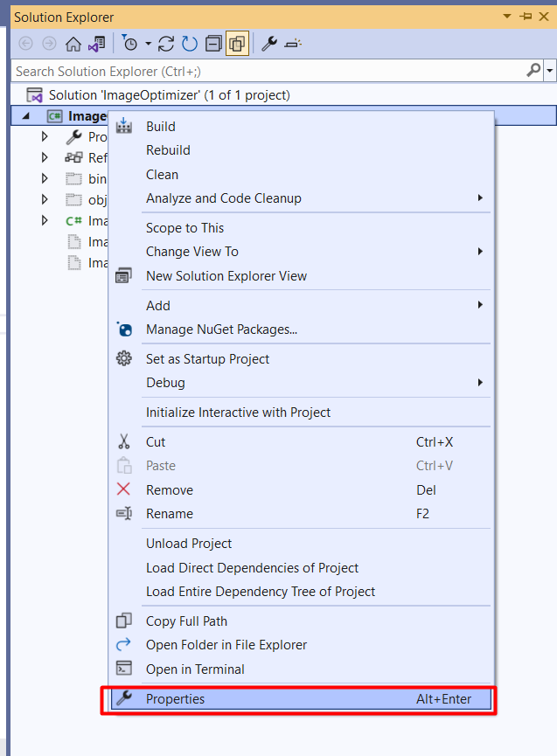Viewport: 557px width, 756px height.
Task: Choose Copy Full Path
Action: click(x=302, y=621)
